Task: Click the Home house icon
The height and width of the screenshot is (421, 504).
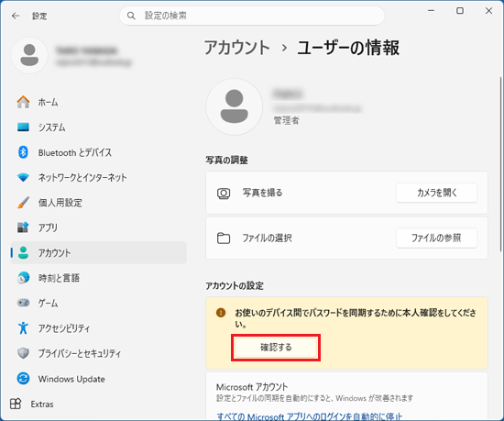Action: coord(23,102)
